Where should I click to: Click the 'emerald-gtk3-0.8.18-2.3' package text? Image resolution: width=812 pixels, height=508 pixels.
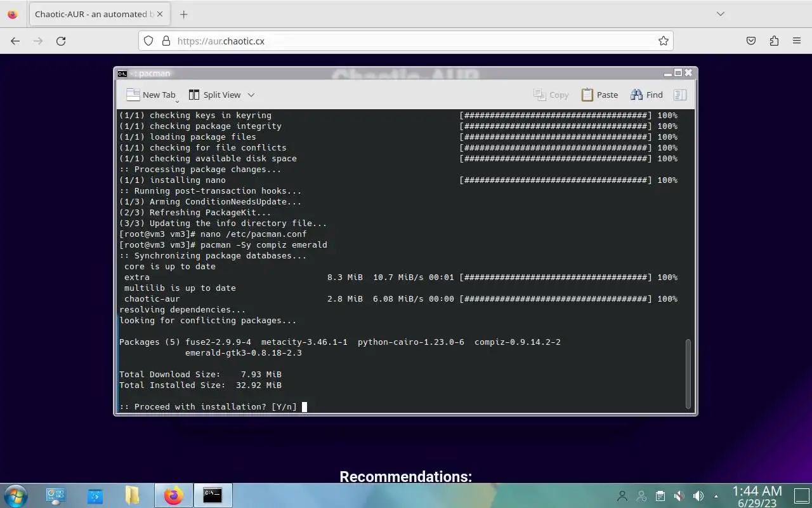[244, 352]
